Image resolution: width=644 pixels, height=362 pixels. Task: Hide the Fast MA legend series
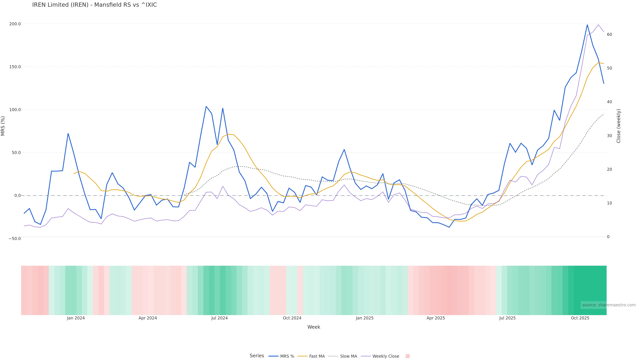[x=317, y=356]
